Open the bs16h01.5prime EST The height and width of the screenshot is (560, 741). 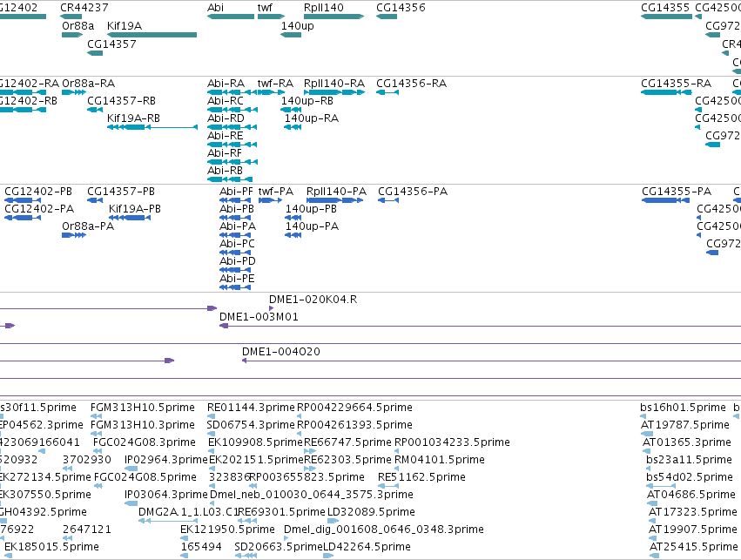click(x=643, y=416)
